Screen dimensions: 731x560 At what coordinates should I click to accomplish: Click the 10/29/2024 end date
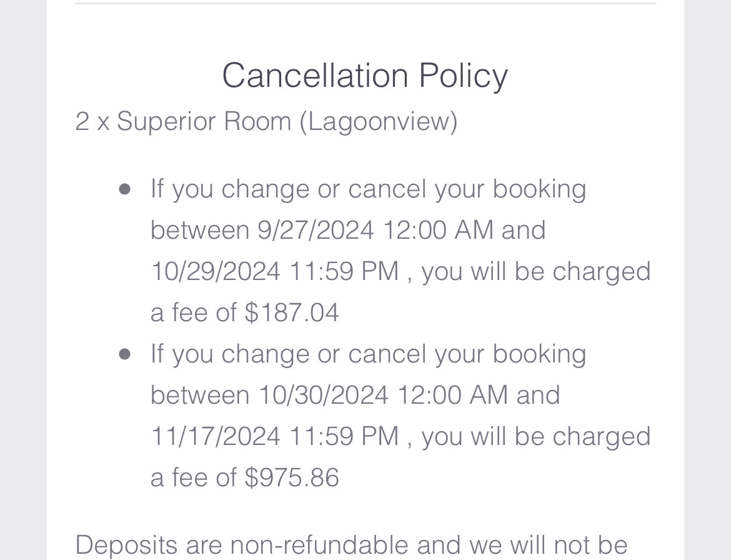click(216, 271)
